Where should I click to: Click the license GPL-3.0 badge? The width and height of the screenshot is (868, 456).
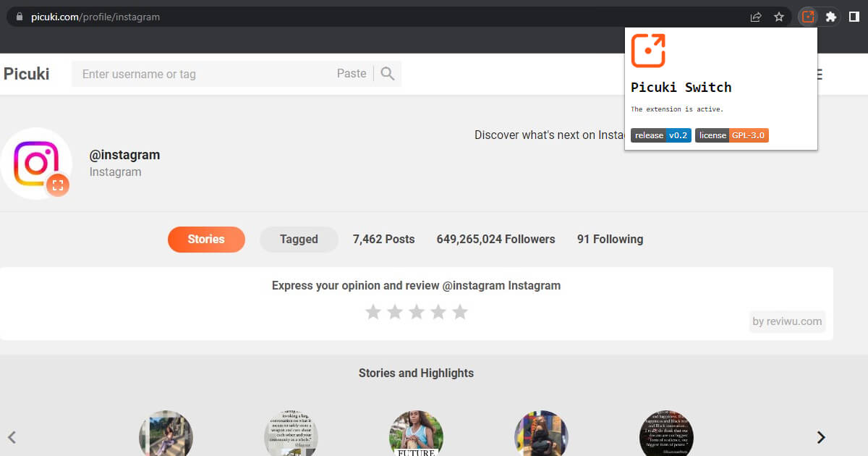(731, 135)
